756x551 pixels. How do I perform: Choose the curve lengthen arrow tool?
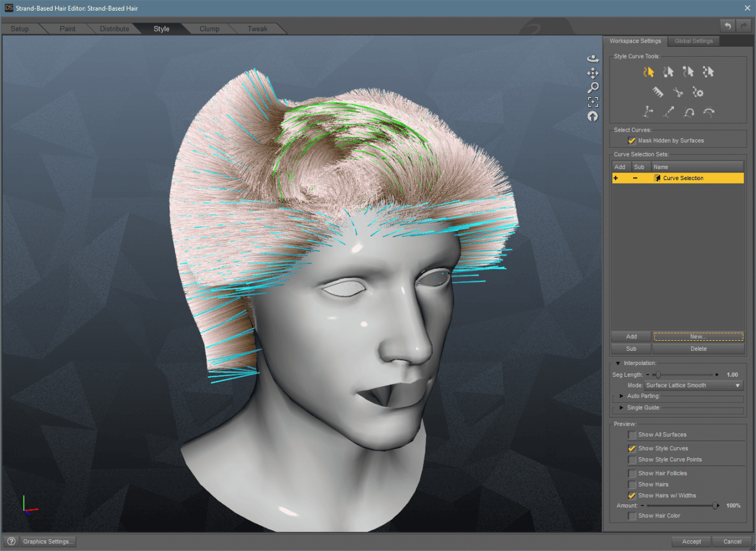pyautogui.click(x=669, y=112)
